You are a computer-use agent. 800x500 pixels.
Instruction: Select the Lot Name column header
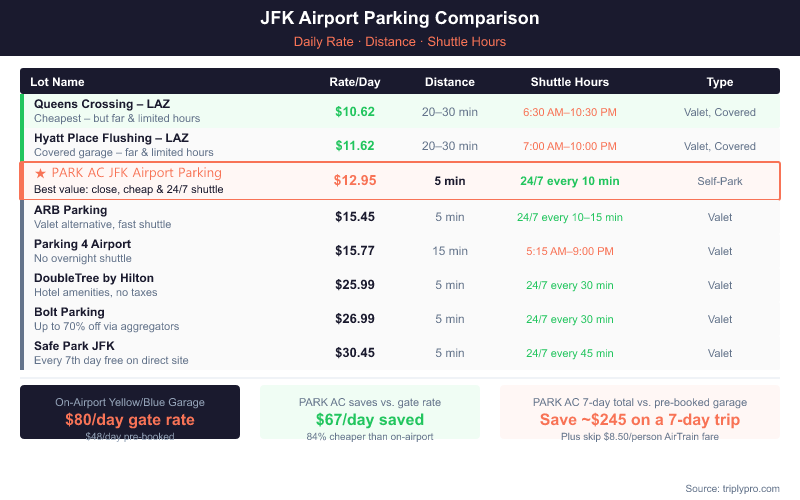click(x=57, y=82)
